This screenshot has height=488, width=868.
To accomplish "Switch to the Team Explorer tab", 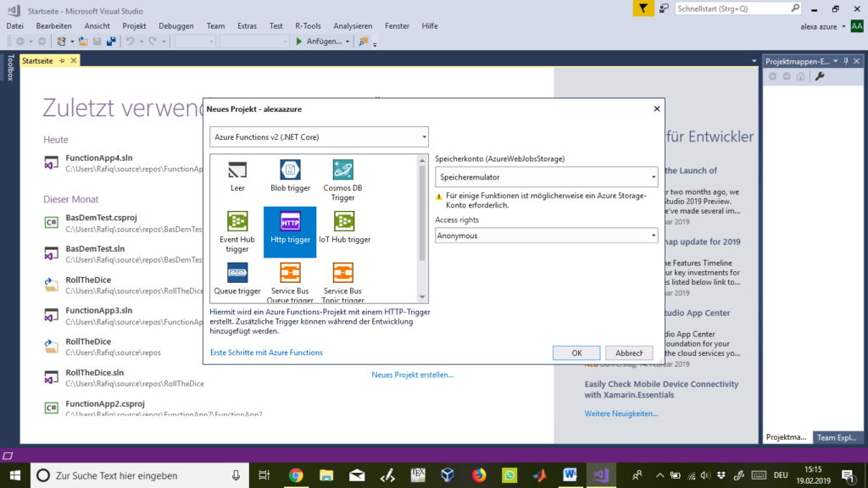I will [x=837, y=438].
